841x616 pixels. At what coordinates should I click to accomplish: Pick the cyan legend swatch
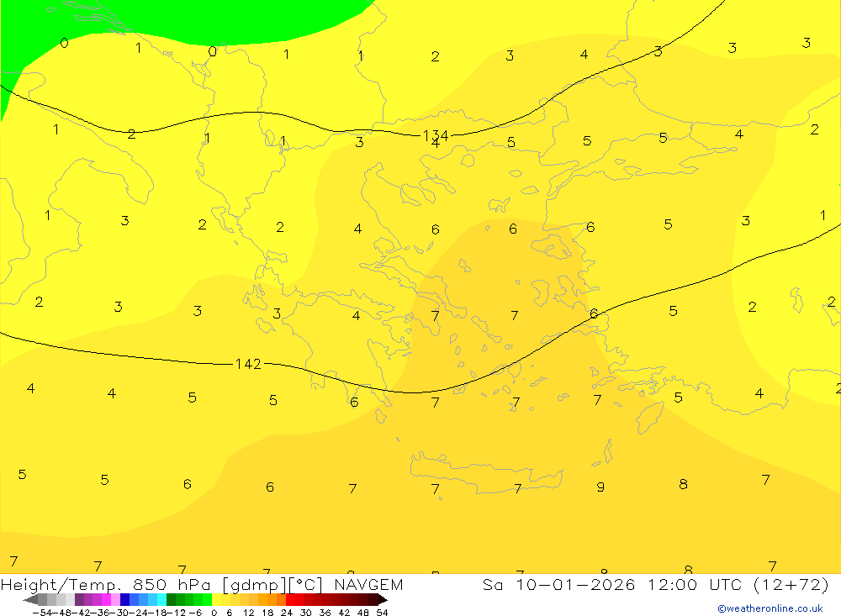coord(161,599)
